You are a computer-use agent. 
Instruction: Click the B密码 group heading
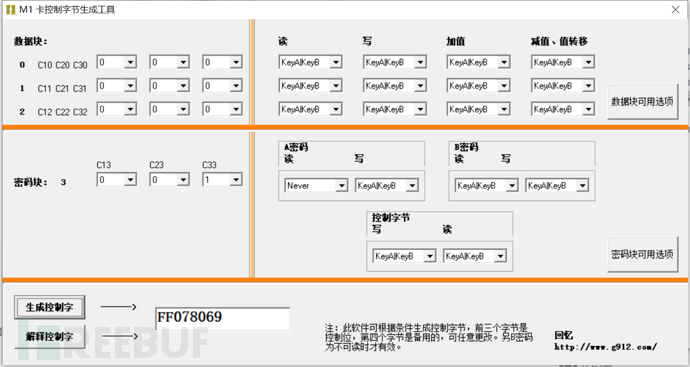pyautogui.click(x=466, y=147)
